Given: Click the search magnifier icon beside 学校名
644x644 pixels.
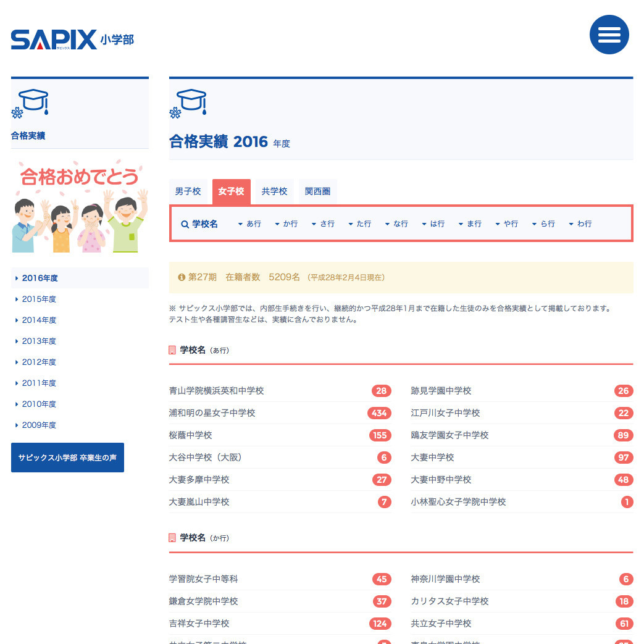Looking at the screenshot, I should tap(185, 223).
